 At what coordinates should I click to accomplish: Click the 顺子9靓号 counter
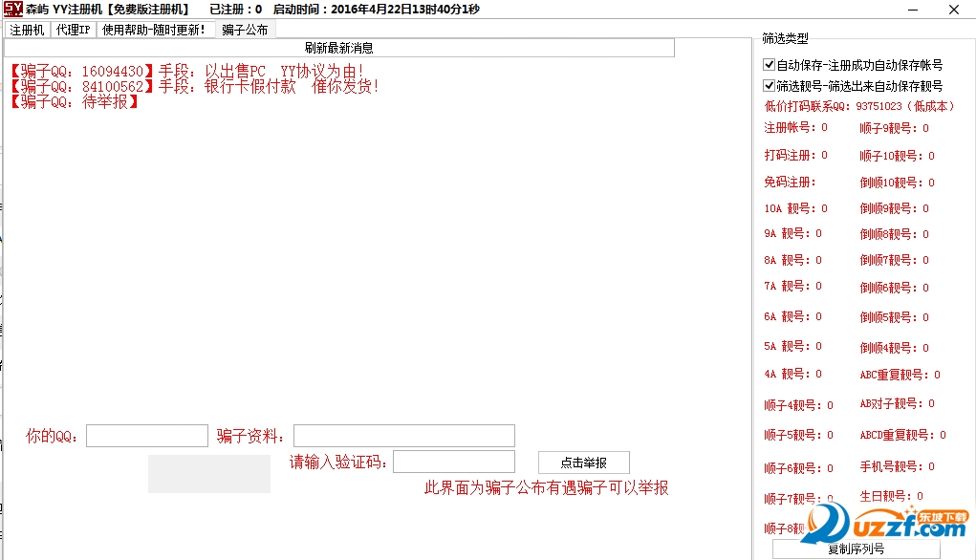[x=894, y=128]
